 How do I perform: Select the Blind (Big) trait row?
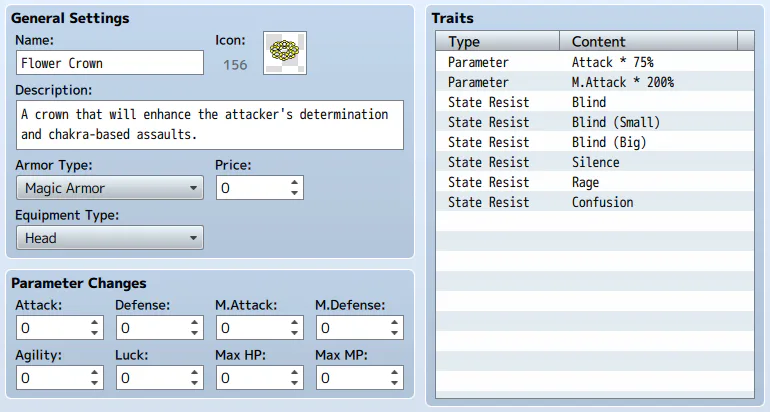(595, 142)
